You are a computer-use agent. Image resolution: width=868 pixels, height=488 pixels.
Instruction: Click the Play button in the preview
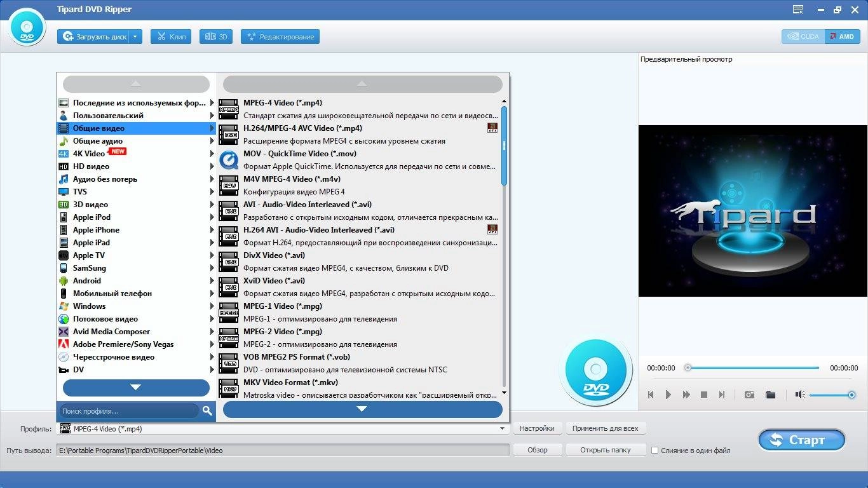pos(668,395)
